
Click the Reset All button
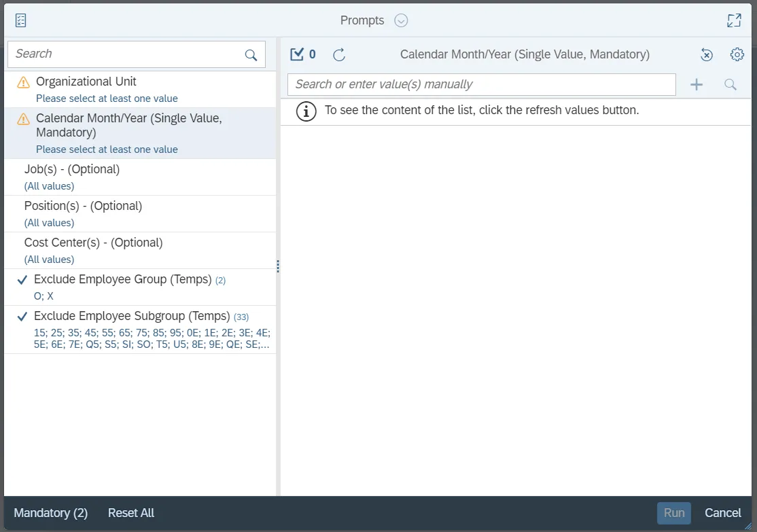[x=131, y=513]
